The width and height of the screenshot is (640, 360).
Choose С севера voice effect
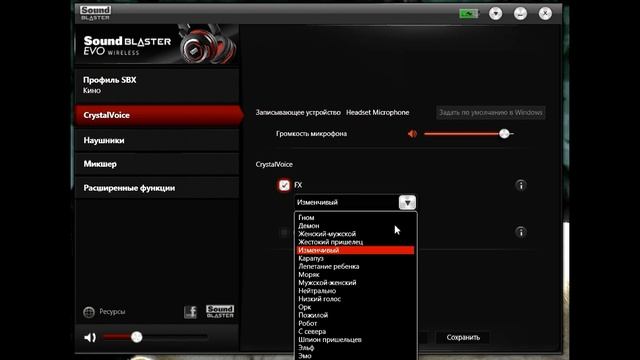coord(355,331)
